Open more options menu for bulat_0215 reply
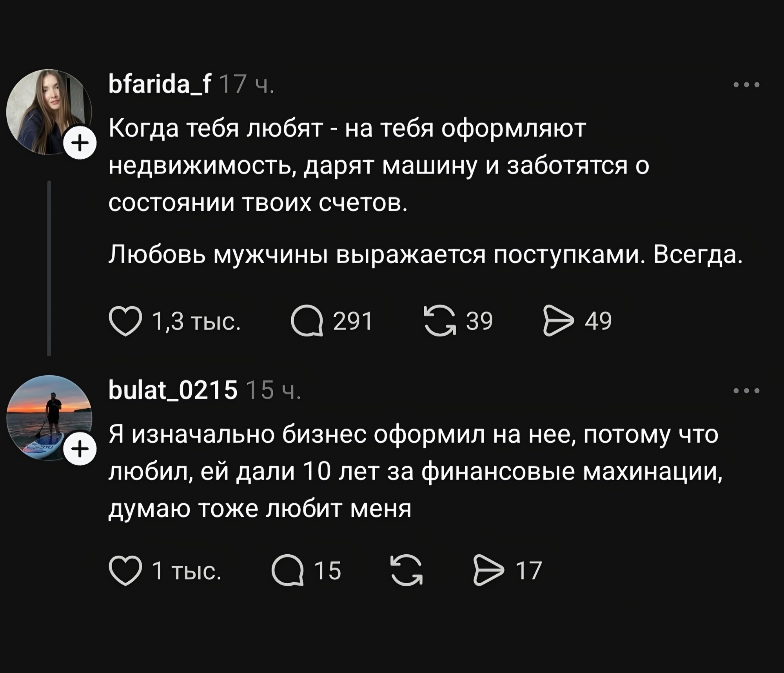Viewport: 784px width, 673px height. click(746, 391)
